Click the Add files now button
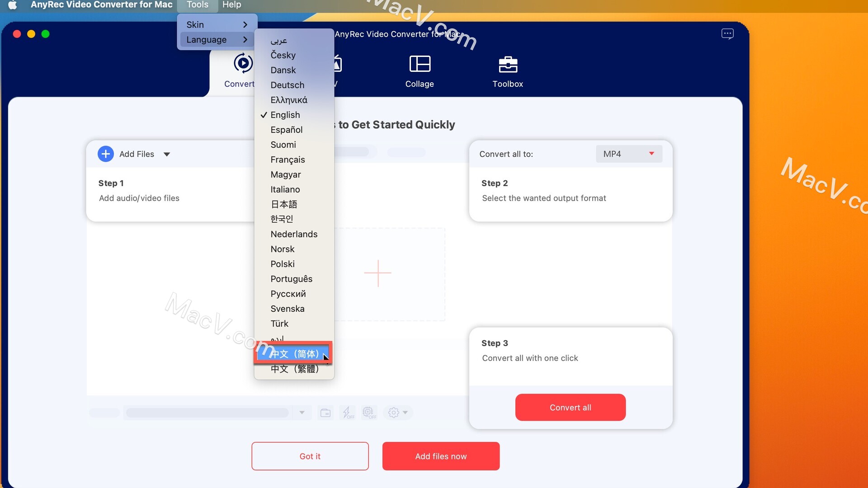The width and height of the screenshot is (868, 488). coord(441,456)
